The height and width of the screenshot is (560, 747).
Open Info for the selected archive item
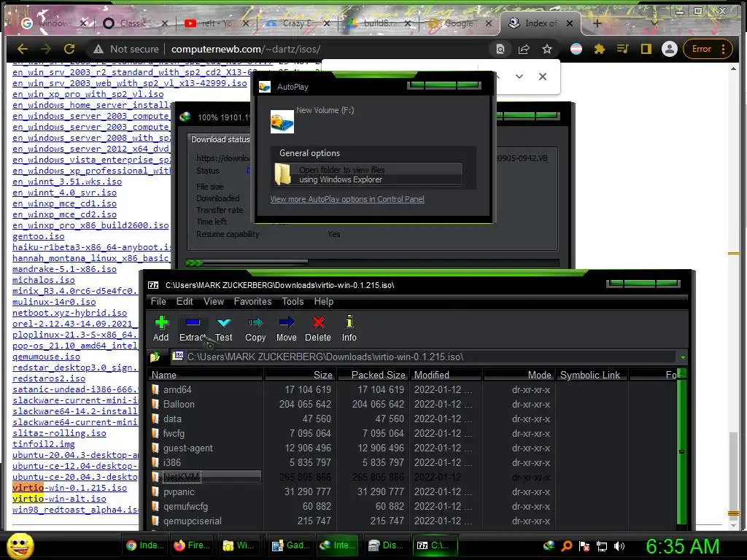pos(349,329)
